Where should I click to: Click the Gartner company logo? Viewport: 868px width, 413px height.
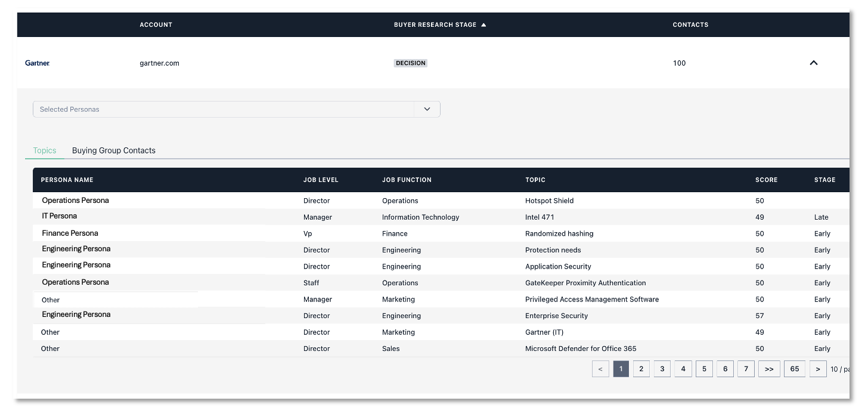click(37, 63)
